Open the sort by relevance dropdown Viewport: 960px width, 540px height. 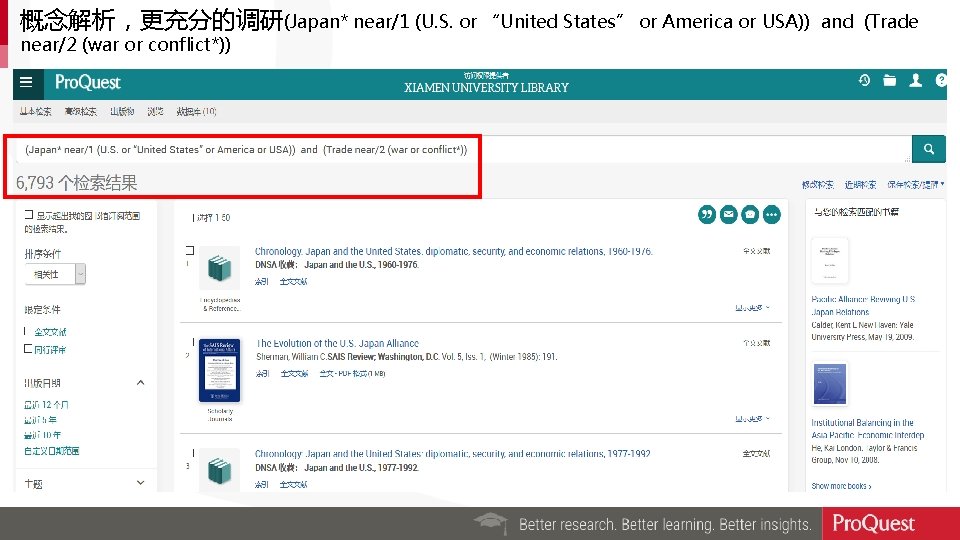click(55, 274)
